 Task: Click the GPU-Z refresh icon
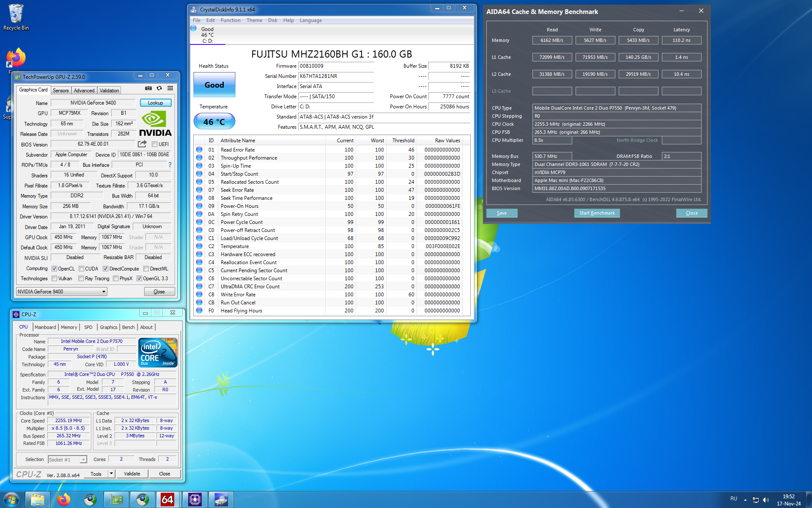tap(159, 88)
